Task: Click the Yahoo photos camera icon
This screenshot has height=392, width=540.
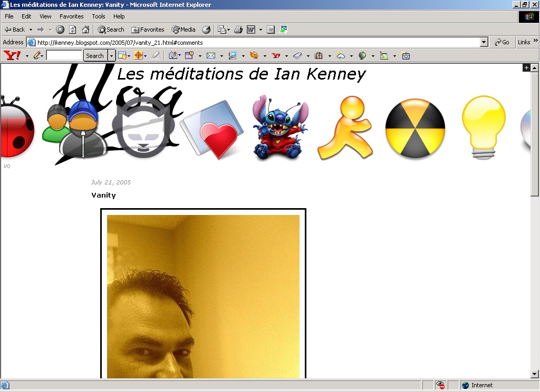Action: click(x=406, y=55)
